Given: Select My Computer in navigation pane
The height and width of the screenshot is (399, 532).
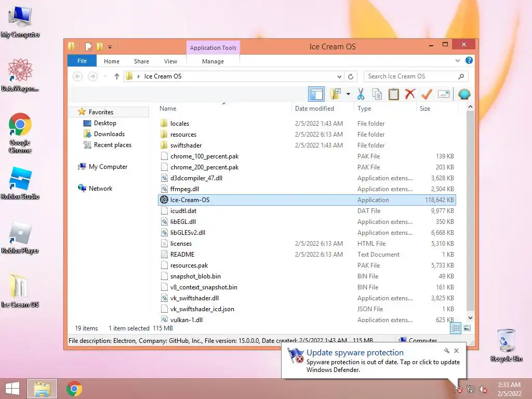Looking at the screenshot, I should (108, 167).
